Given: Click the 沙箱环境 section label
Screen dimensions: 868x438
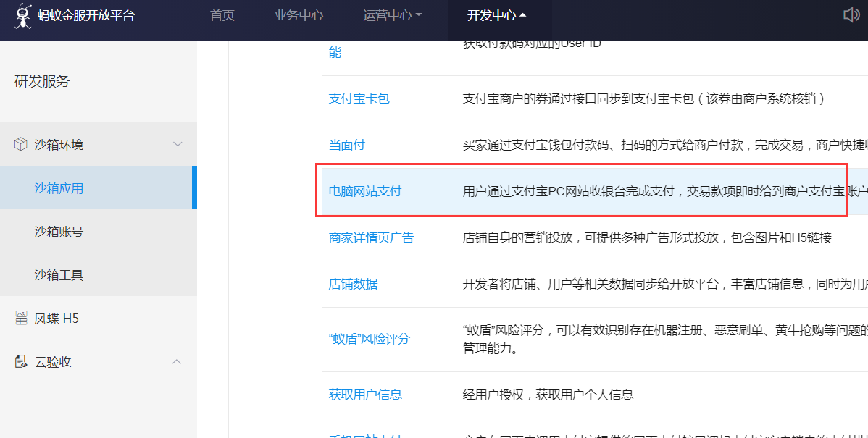Looking at the screenshot, I should (x=59, y=144).
